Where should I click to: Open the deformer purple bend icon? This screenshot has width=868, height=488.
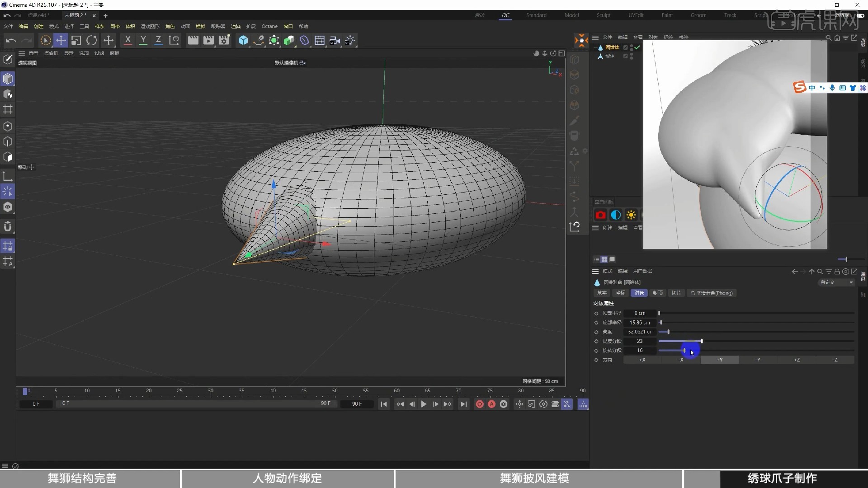pyautogui.click(x=304, y=41)
